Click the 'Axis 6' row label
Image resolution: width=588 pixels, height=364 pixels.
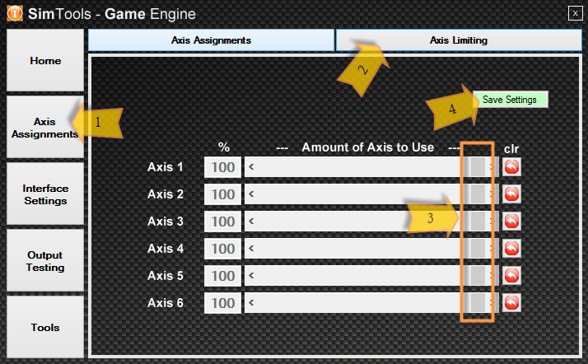pyautogui.click(x=166, y=302)
